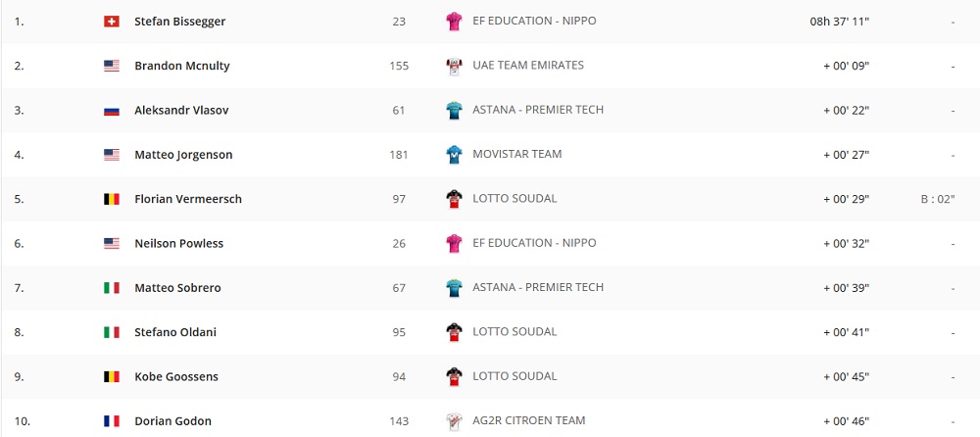Click the Italian flag beside Matteo Sobrero
The height and width of the screenshot is (437, 980).
click(112, 288)
